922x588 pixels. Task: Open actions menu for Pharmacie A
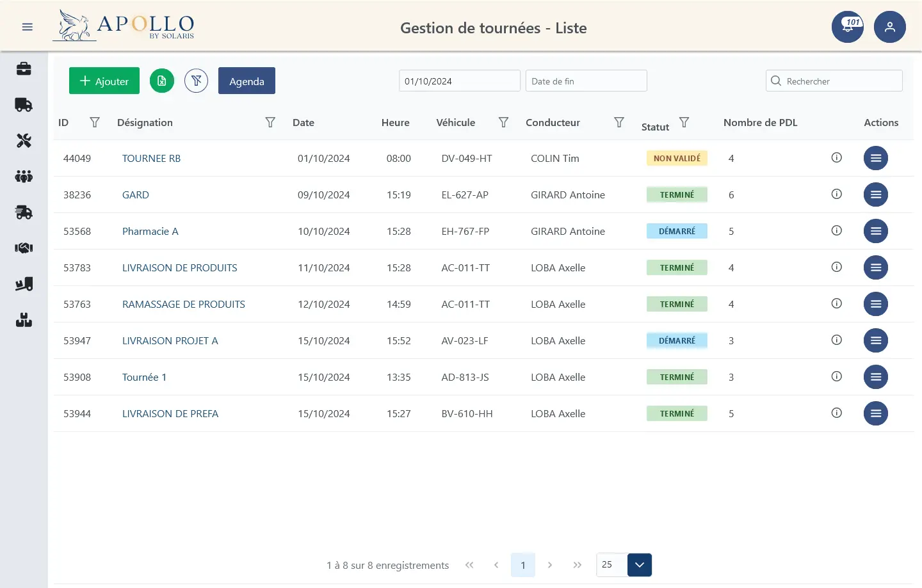(x=876, y=231)
